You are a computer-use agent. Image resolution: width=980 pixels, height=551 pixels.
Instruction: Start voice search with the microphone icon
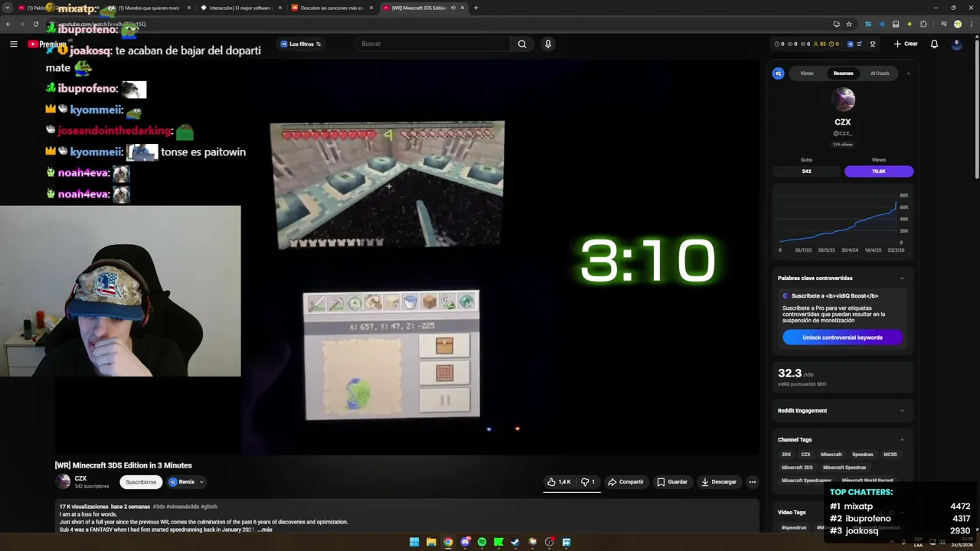click(x=547, y=44)
